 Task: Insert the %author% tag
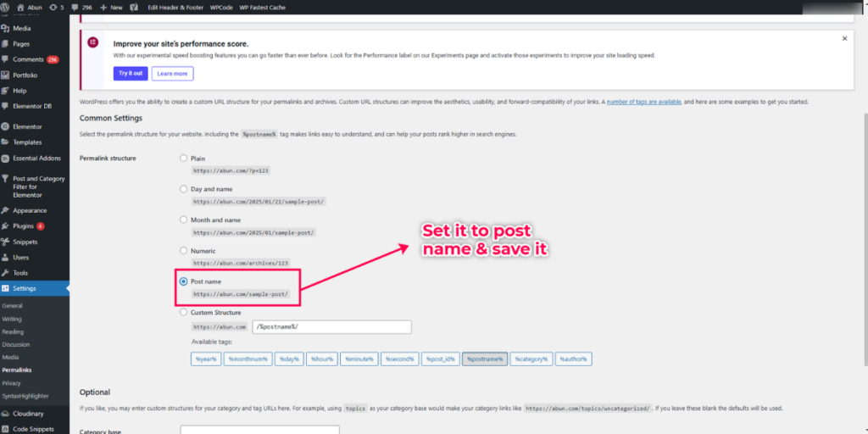pyautogui.click(x=574, y=359)
